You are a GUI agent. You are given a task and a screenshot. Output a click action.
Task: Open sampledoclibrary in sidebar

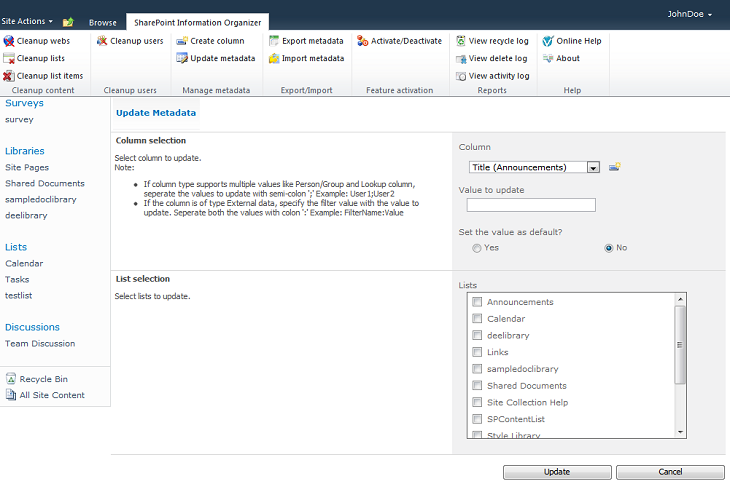pos(41,199)
